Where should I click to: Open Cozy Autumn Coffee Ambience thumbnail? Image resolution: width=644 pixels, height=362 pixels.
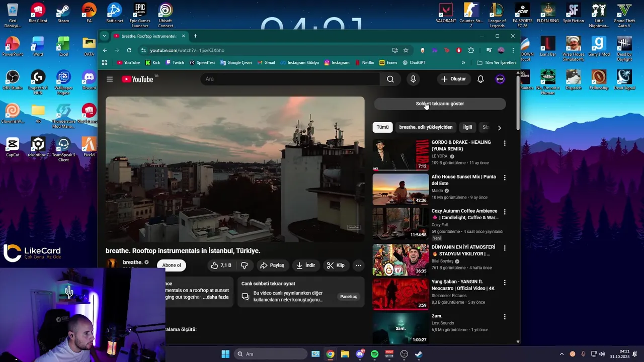click(x=400, y=224)
